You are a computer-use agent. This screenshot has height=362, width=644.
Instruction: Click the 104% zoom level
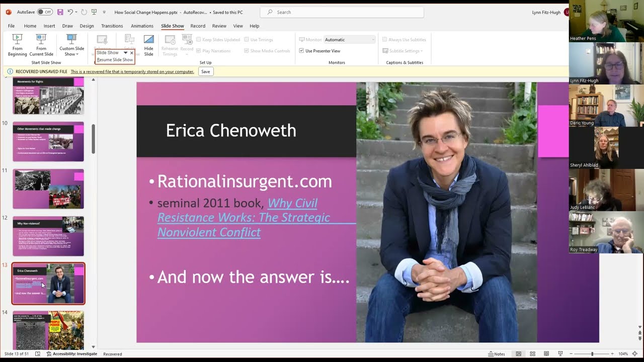(x=623, y=354)
